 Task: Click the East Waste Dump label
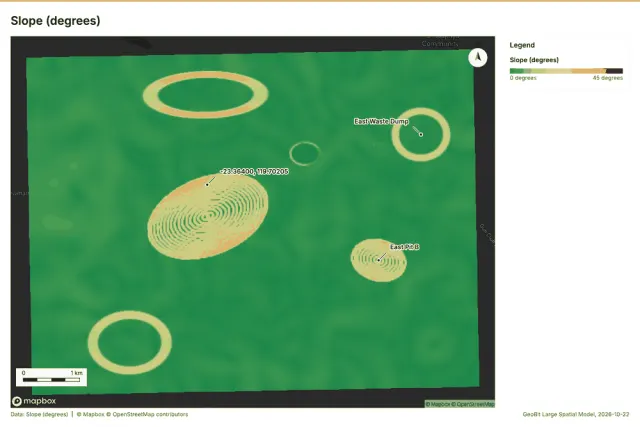[x=381, y=121]
